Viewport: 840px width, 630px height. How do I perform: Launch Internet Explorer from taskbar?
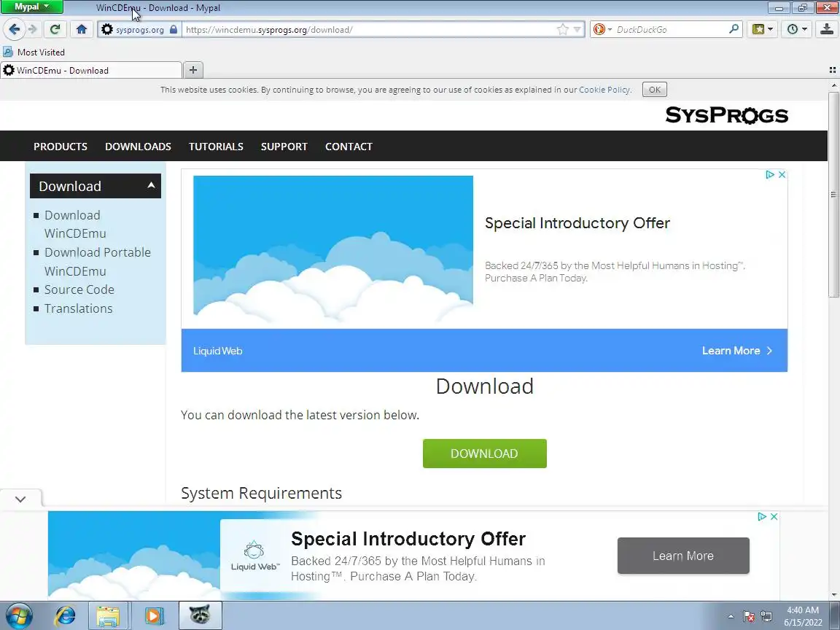tap(66, 615)
